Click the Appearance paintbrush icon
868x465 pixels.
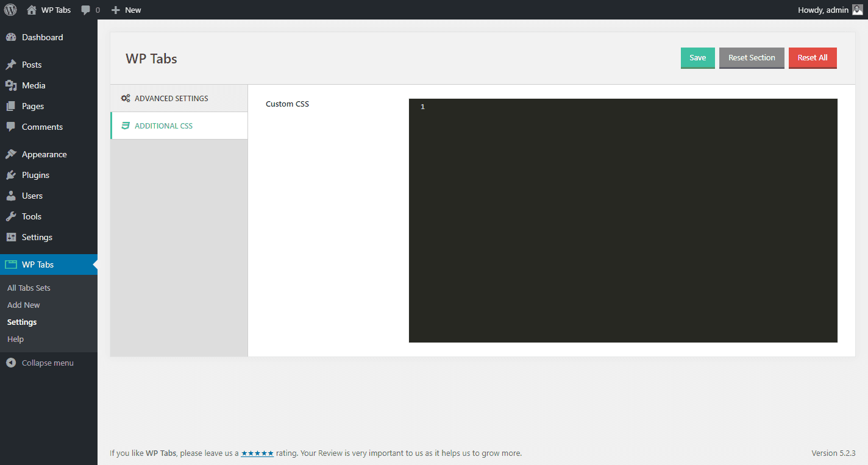point(11,154)
